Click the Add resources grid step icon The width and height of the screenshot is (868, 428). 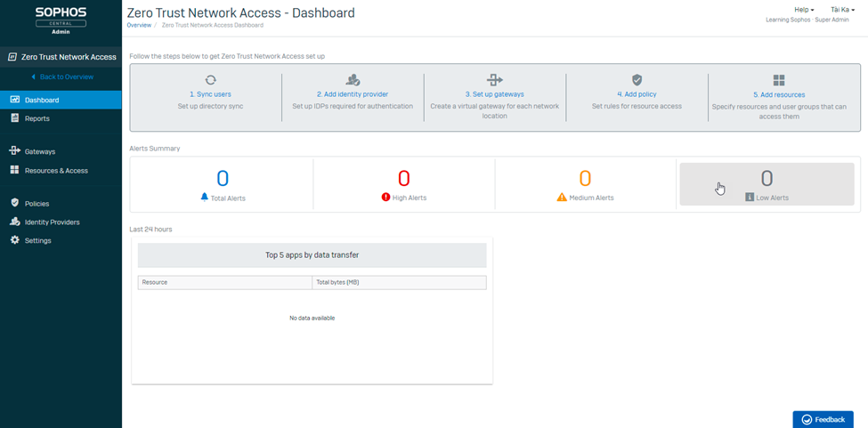point(779,79)
